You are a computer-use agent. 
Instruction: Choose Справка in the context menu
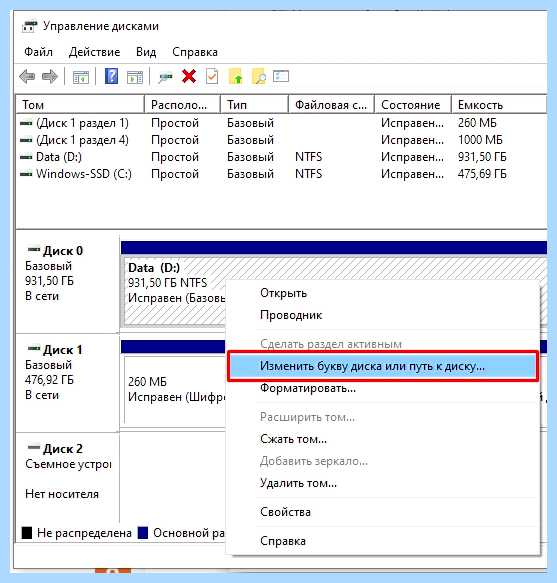coord(383,541)
